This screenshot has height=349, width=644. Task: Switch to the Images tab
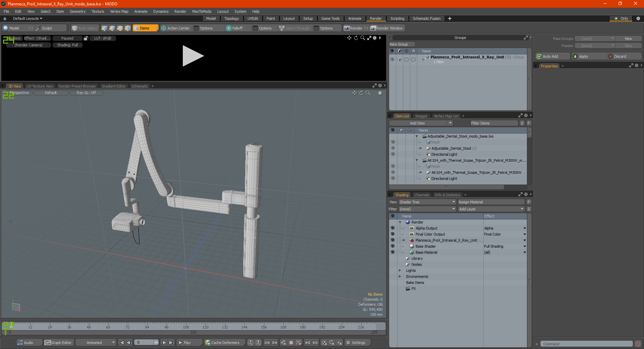pyautogui.click(x=421, y=116)
